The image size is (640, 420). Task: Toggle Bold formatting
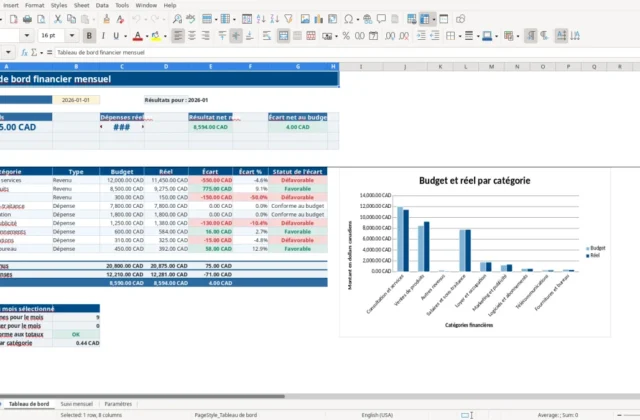[x=89, y=36]
